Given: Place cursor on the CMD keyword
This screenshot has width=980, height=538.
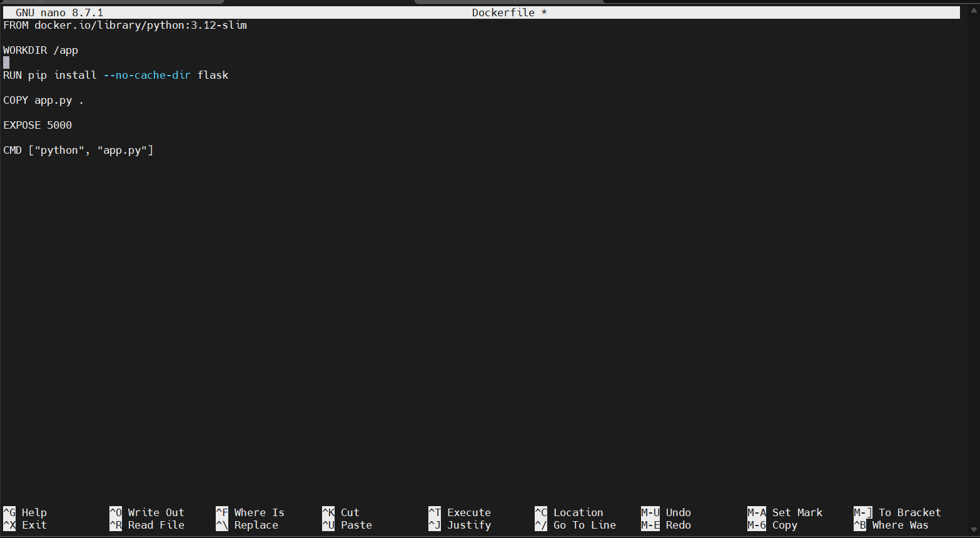Looking at the screenshot, I should pyautogui.click(x=13, y=150).
